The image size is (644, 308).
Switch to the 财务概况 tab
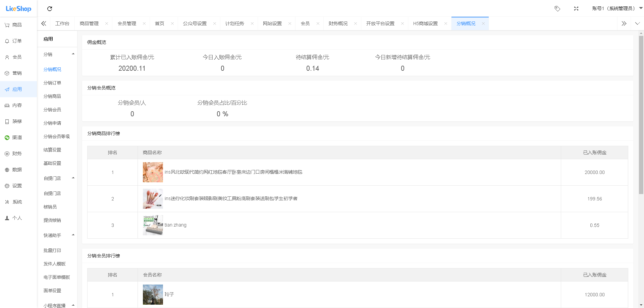338,23
